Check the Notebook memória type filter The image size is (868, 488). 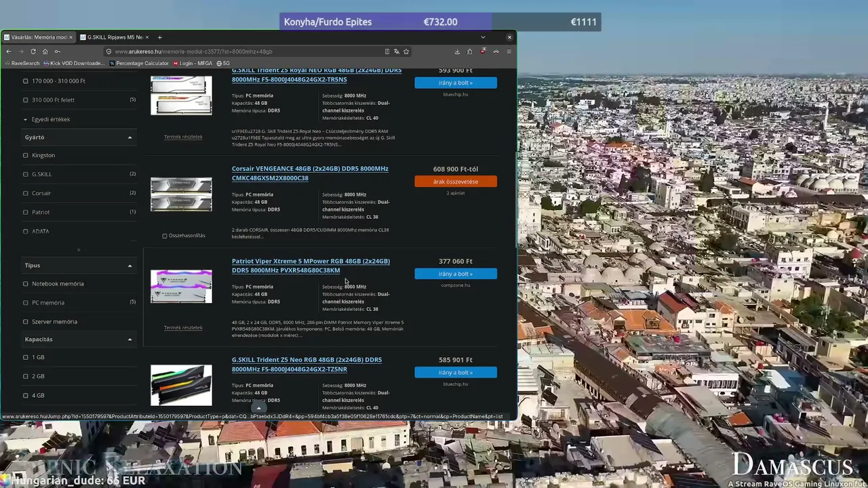tap(26, 284)
